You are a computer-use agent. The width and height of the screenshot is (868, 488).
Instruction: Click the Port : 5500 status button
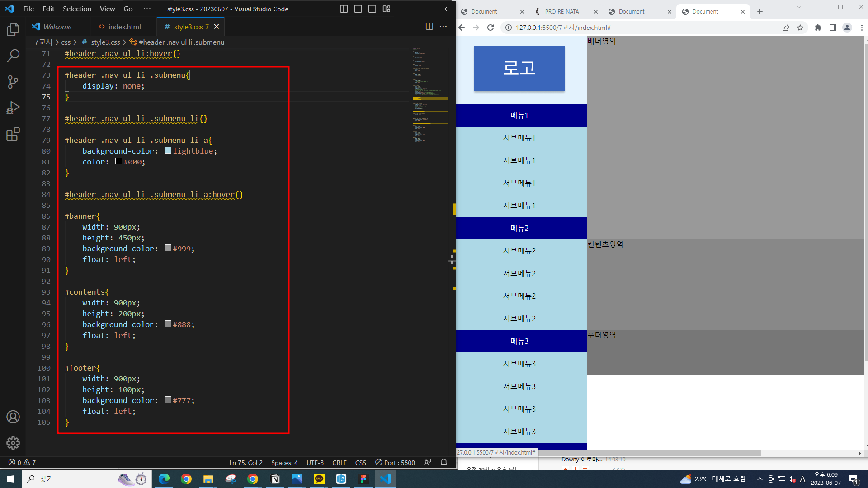click(395, 462)
